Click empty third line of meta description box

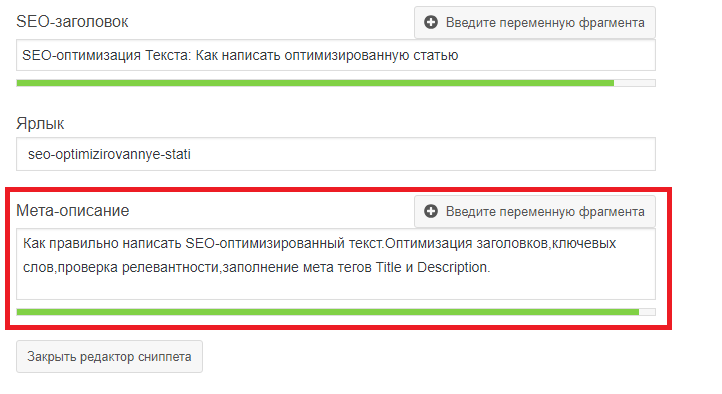click(336, 289)
